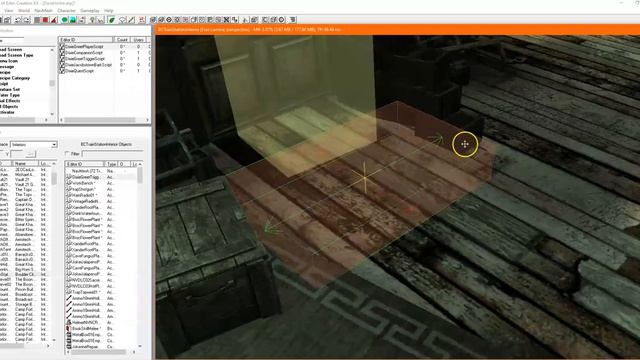Click the red square toolbar icon
The width and height of the screenshot is (640, 360).
[45, 20]
